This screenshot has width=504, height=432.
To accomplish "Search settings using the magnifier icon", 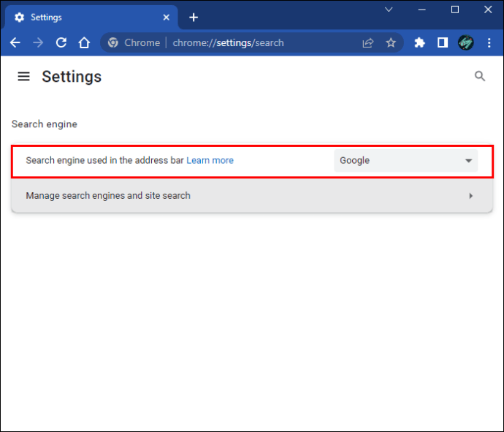I will click(480, 76).
